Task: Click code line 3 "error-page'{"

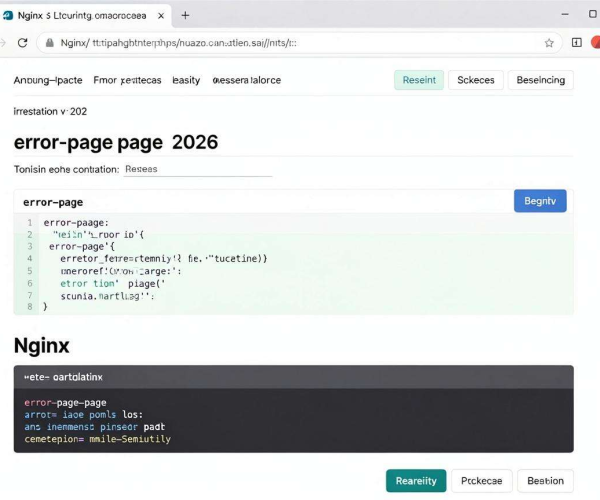Action: coord(82,247)
